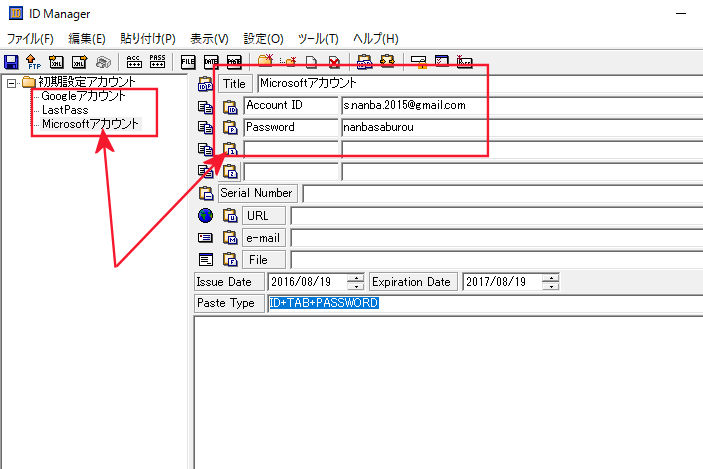This screenshot has width=703, height=469.
Task: Click inside the large notes text area
Action: [x=448, y=392]
